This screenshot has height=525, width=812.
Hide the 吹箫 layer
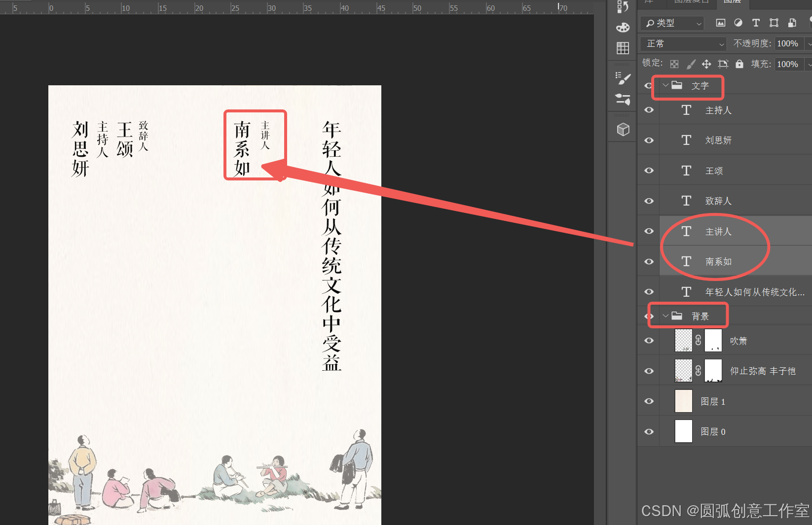649,341
